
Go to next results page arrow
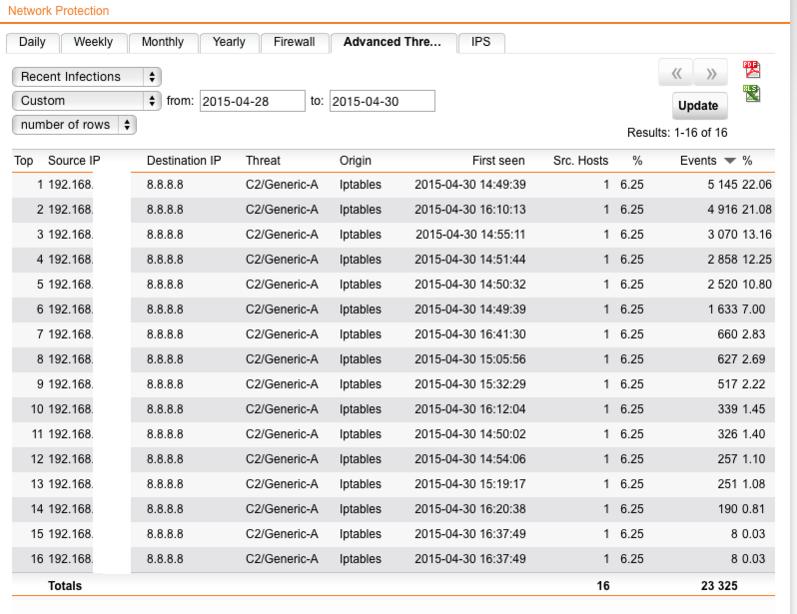tap(711, 74)
